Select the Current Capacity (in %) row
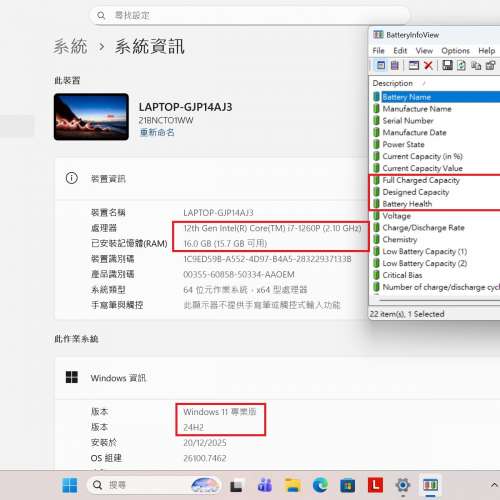Image resolution: width=500 pixels, height=500 pixels. [x=435, y=156]
